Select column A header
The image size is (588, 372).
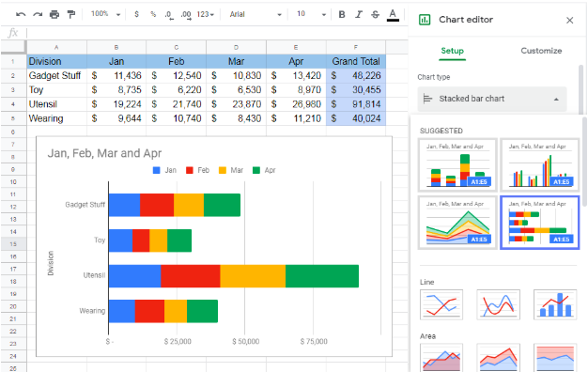(56, 47)
